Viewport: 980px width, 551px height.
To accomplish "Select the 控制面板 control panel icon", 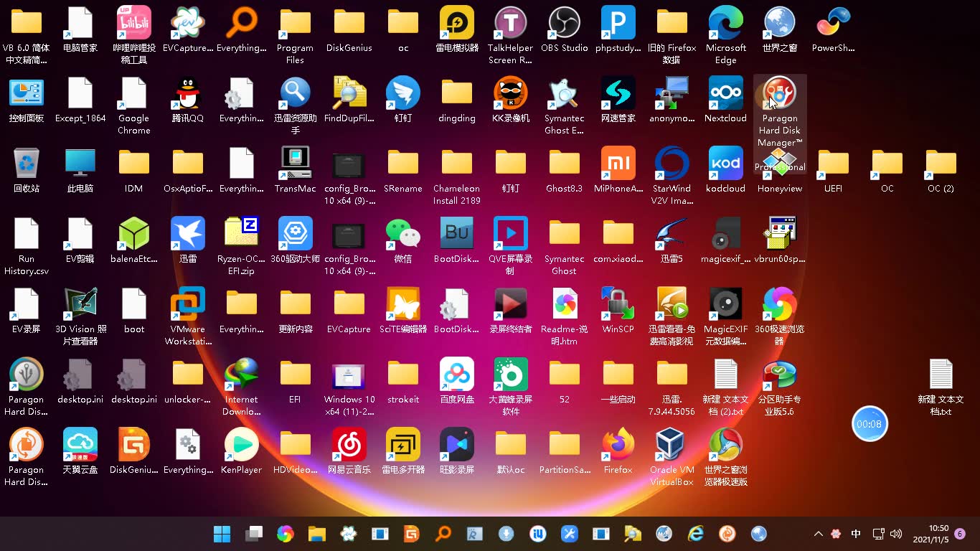I will pos(27,100).
